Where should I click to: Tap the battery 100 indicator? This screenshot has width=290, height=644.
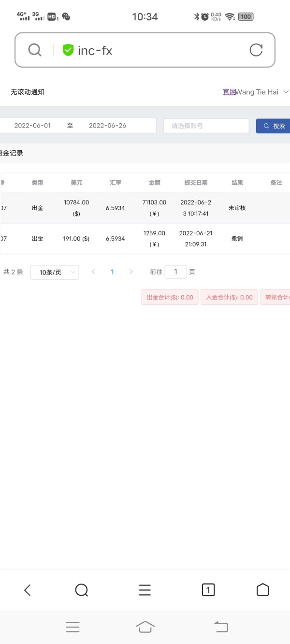[x=246, y=17]
